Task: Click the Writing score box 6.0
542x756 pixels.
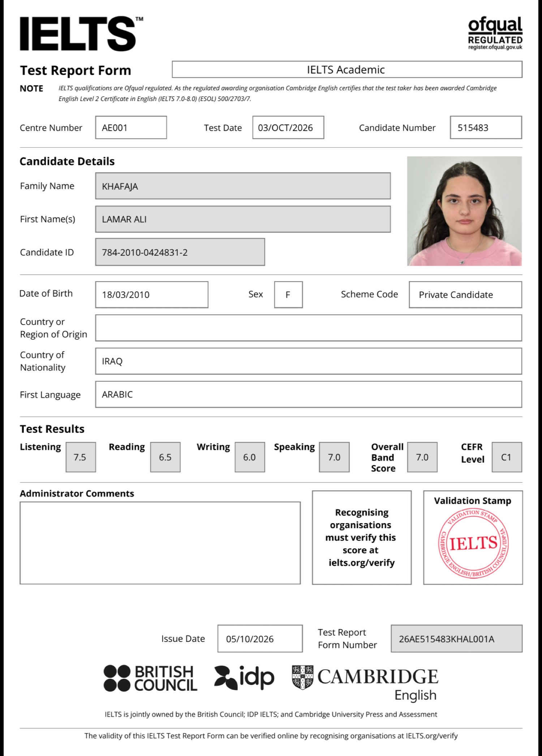Action: tap(250, 457)
